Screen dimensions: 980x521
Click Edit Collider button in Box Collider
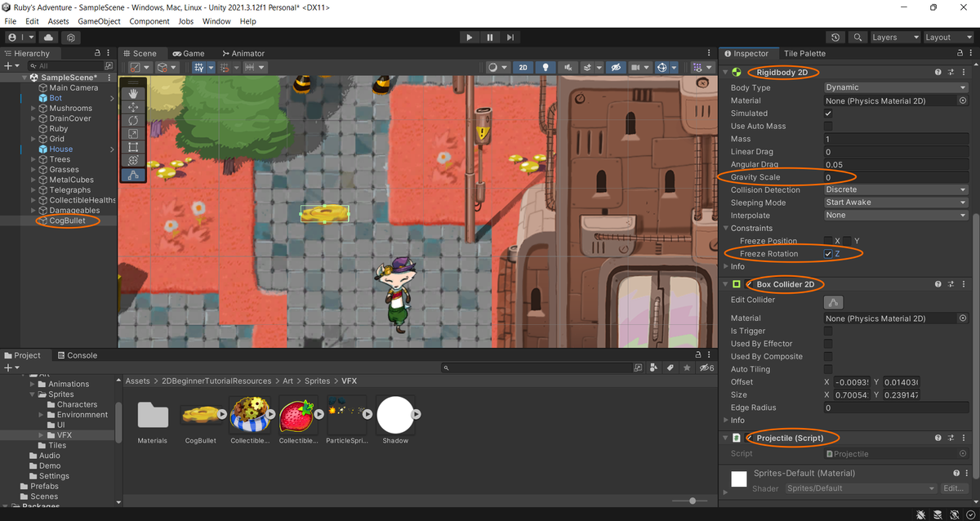834,301
